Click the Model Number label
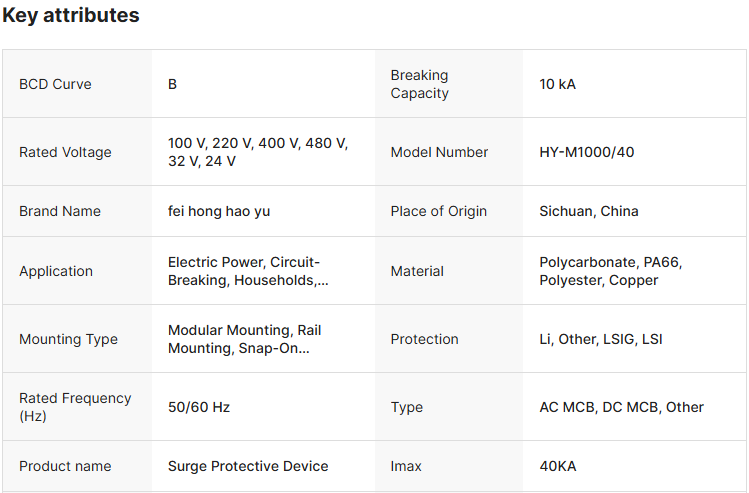This screenshot has height=493, width=749. [439, 152]
